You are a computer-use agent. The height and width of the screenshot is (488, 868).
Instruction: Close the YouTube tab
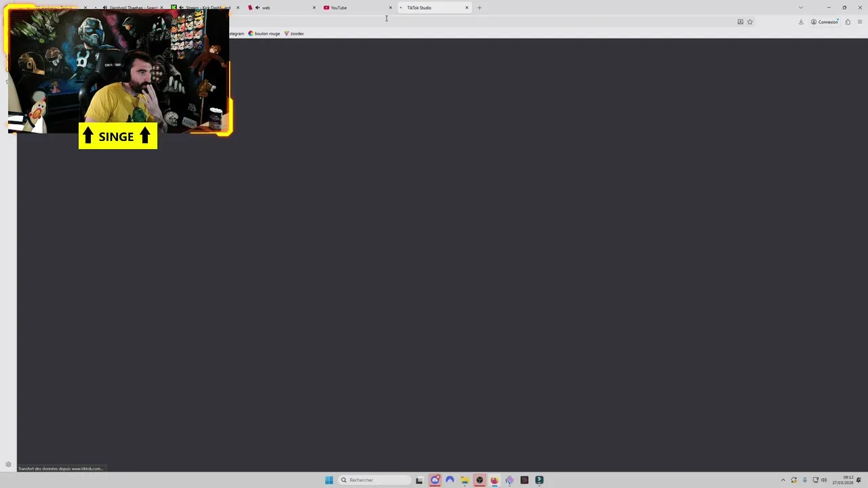click(390, 7)
